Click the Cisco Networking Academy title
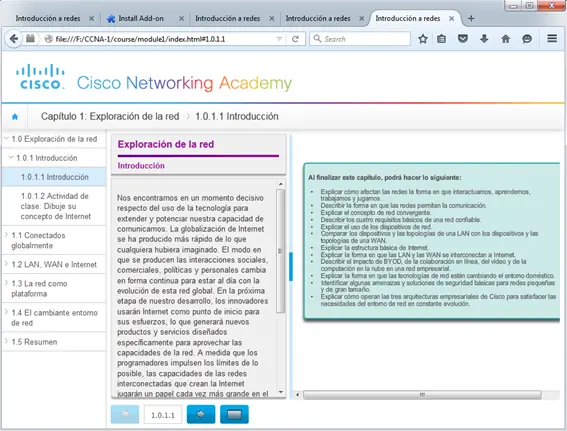The width and height of the screenshot is (567, 431). point(184,83)
